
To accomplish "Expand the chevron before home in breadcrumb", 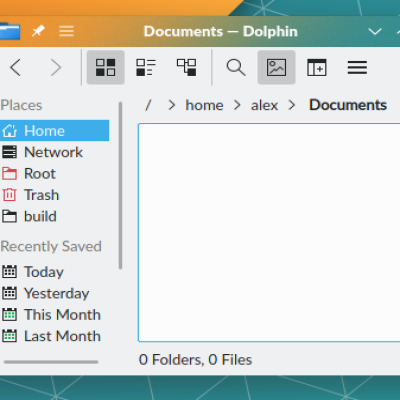I will pos(172,105).
